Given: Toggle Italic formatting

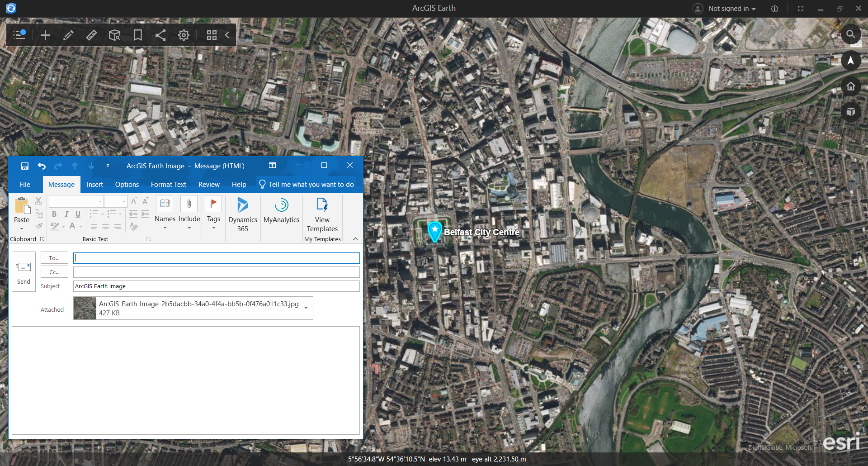Looking at the screenshot, I should (66, 214).
